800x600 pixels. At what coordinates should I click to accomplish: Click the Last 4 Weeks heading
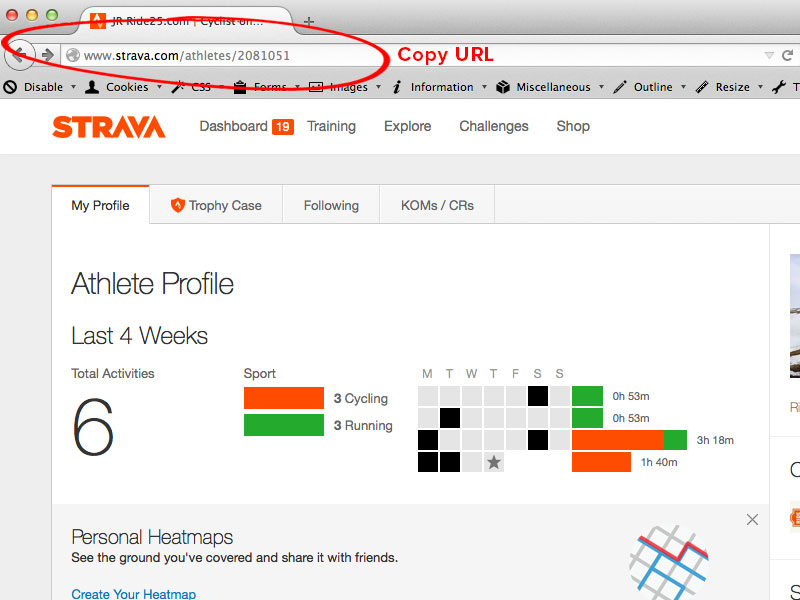click(139, 336)
